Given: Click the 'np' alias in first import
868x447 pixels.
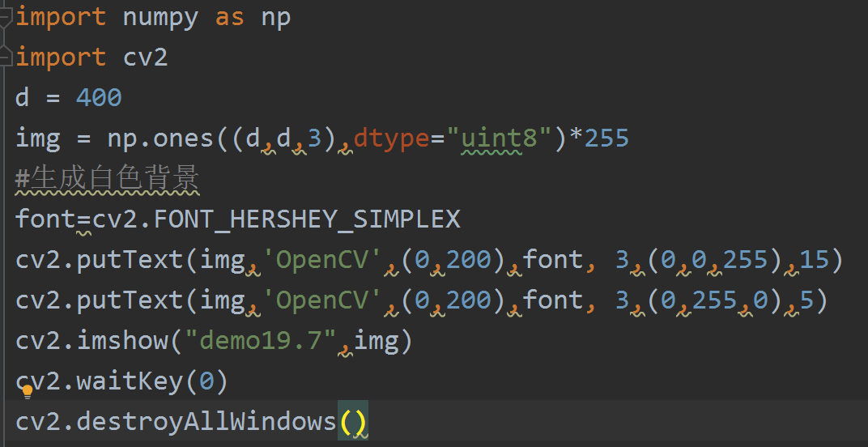Looking at the screenshot, I should (275, 18).
